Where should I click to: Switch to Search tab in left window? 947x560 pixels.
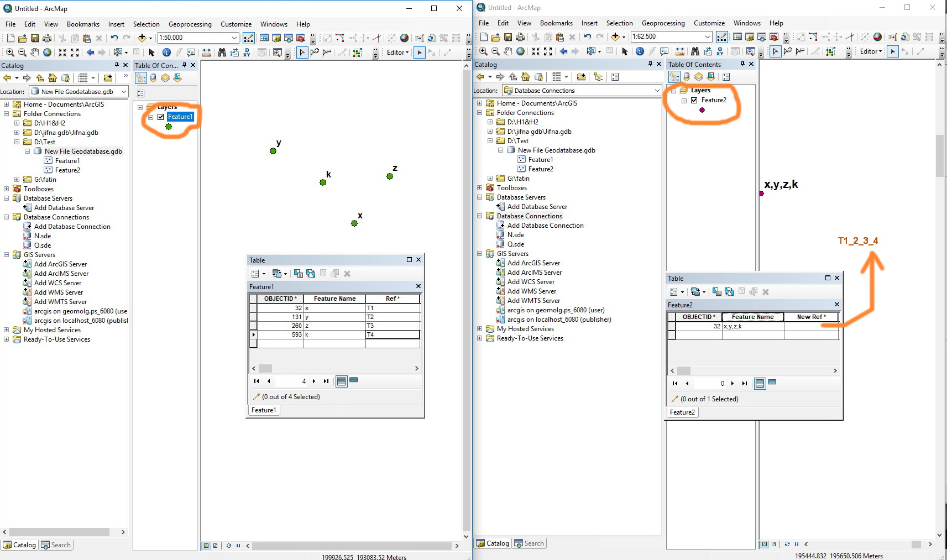56,545
